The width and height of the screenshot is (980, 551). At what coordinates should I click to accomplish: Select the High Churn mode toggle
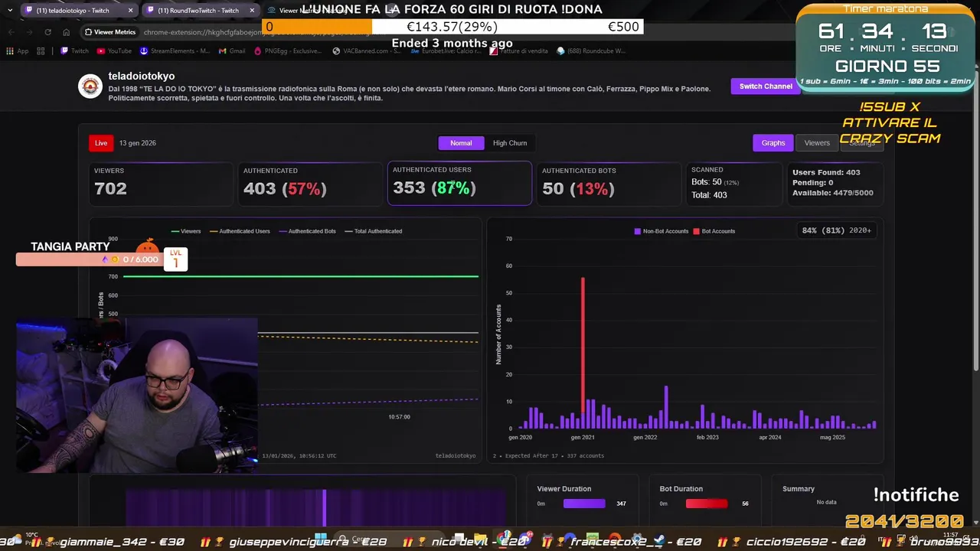click(510, 143)
